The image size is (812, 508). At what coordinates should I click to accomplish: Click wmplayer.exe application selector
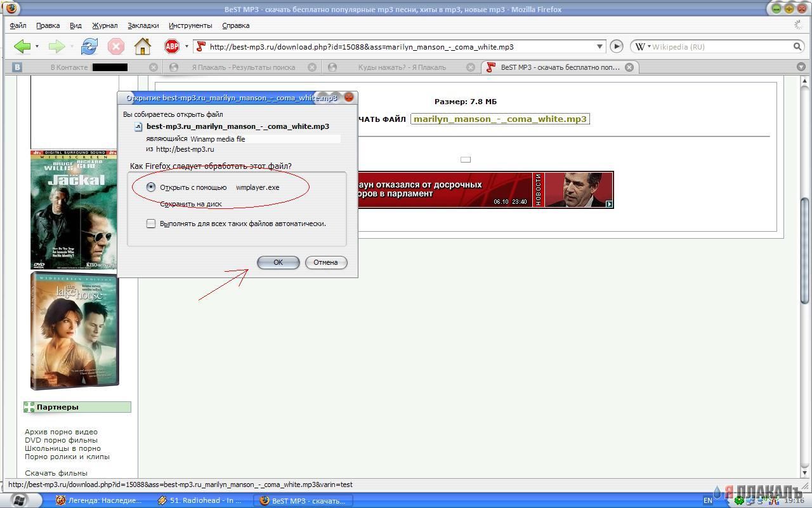258,187
